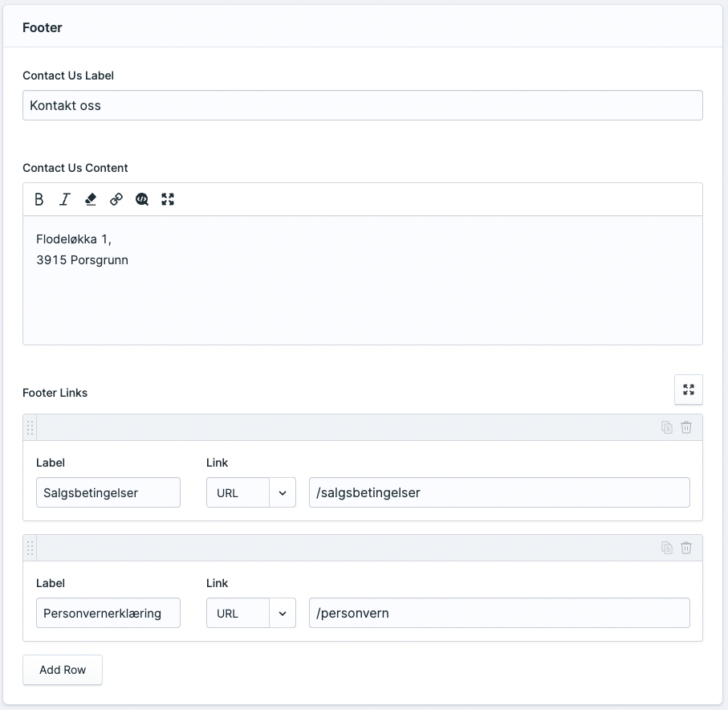Click the Contact Us Label input field
Image resolution: width=728 pixels, height=710 pixels.
362,105
